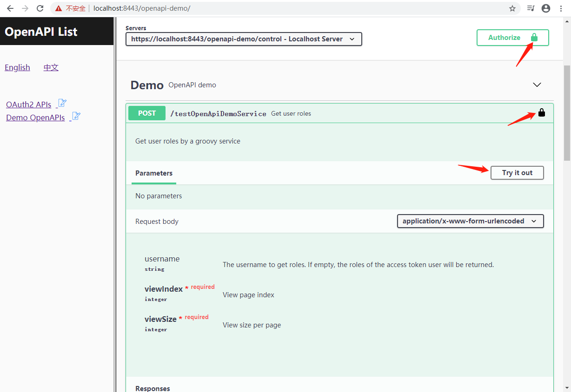Click 'Get user roles by a groovy service' description

pyautogui.click(x=188, y=141)
